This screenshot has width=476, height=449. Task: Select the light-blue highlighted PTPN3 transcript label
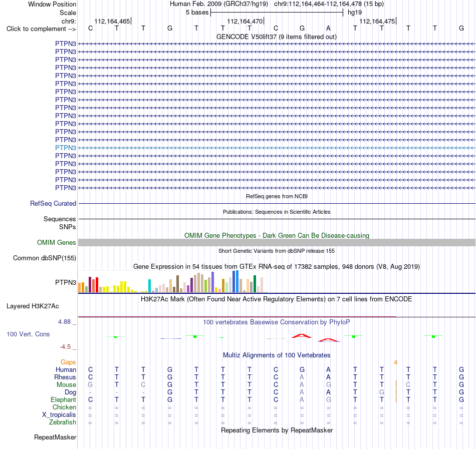(66, 148)
